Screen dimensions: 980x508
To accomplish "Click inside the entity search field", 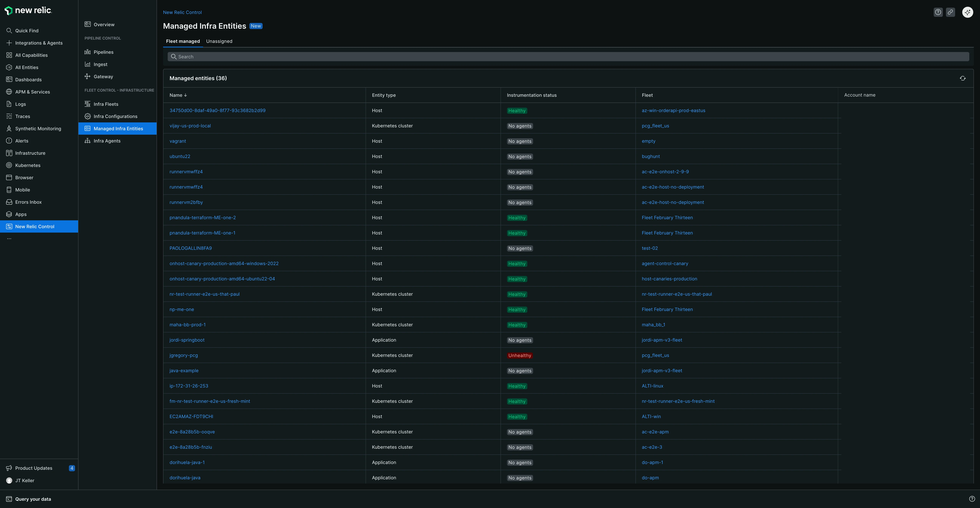I will click(x=381, y=56).
